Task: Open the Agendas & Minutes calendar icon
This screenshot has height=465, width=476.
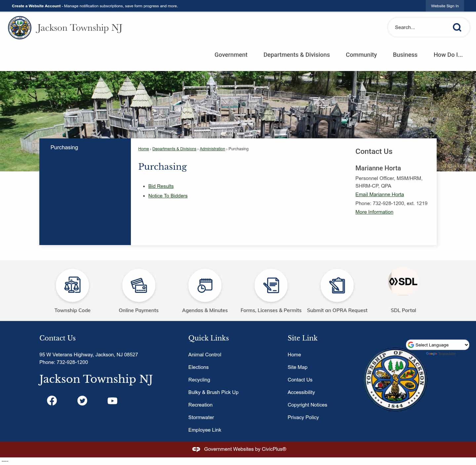Action: click(205, 285)
